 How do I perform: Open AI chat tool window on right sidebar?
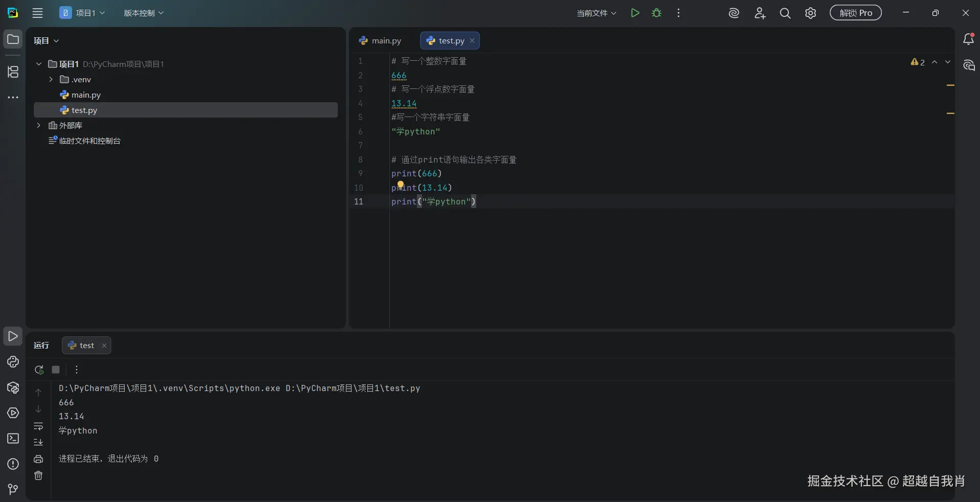pyautogui.click(x=968, y=65)
